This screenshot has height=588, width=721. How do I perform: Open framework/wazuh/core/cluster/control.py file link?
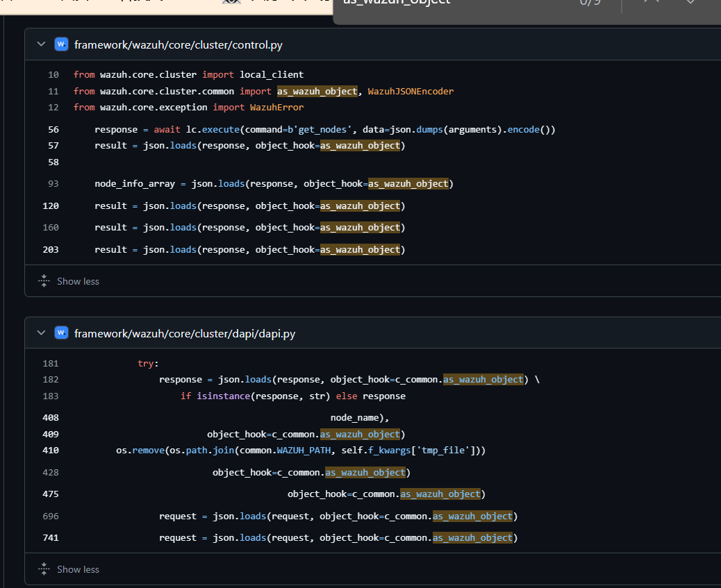coord(179,44)
